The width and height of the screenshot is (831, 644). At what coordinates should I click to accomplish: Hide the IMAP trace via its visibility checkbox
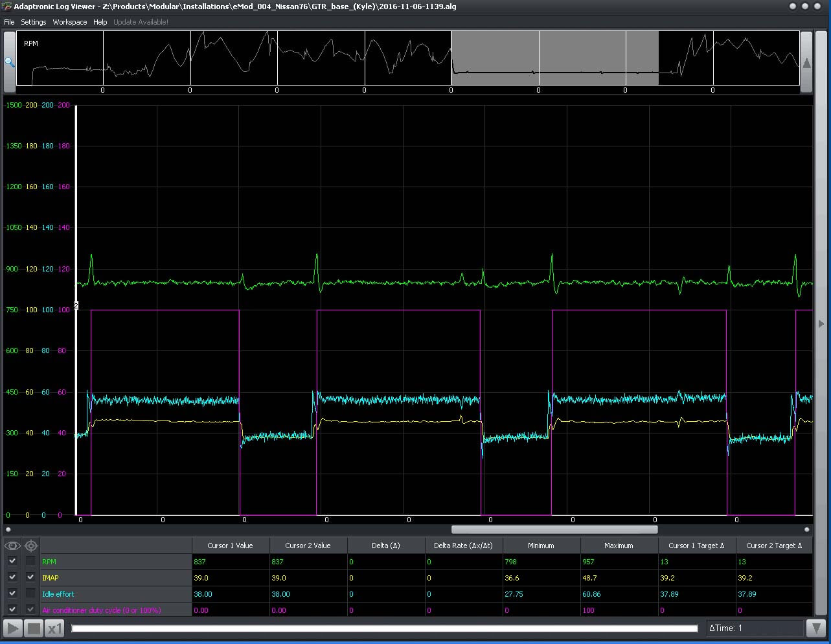[x=12, y=577]
